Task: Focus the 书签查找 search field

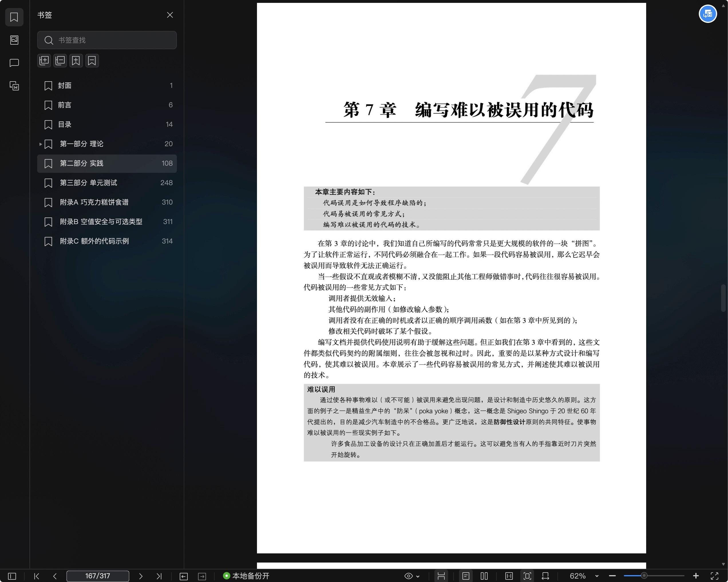Action: 107,40
